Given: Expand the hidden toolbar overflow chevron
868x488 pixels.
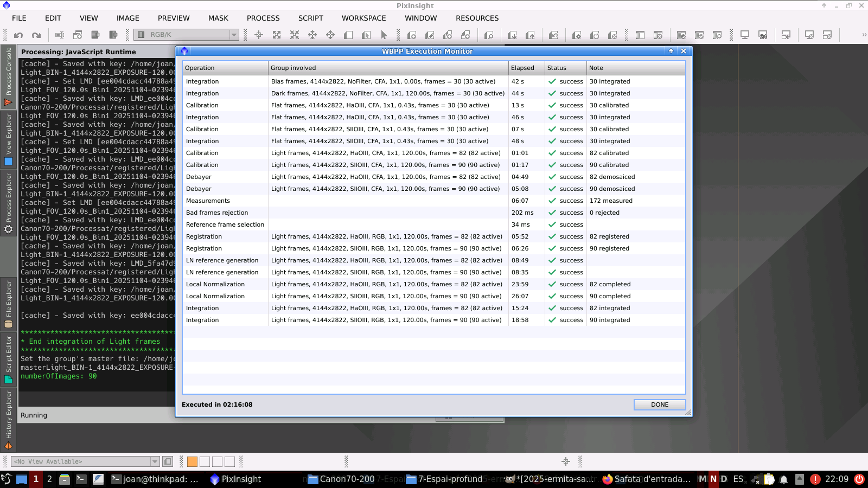Looking at the screenshot, I should tap(864, 35).
